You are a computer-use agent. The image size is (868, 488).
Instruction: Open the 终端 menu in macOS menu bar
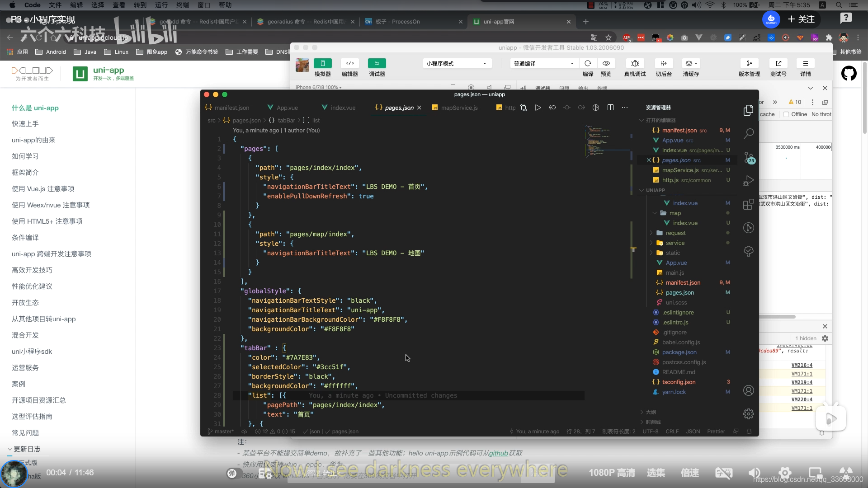[x=183, y=5]
